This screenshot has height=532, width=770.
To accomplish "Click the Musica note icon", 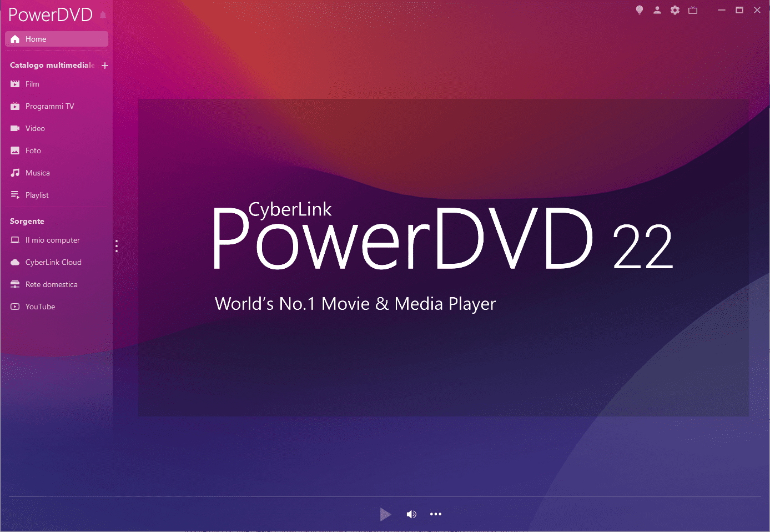I will (x=15, y=173).
